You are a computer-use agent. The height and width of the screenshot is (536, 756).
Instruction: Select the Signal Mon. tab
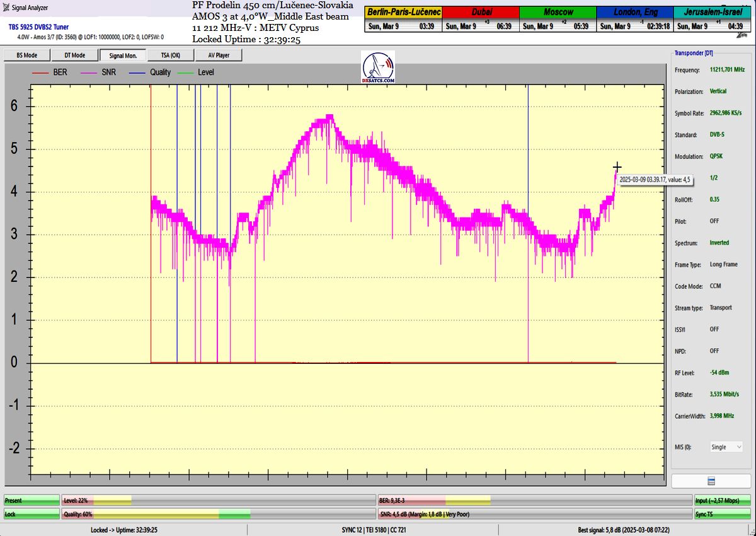click(123, 55)
